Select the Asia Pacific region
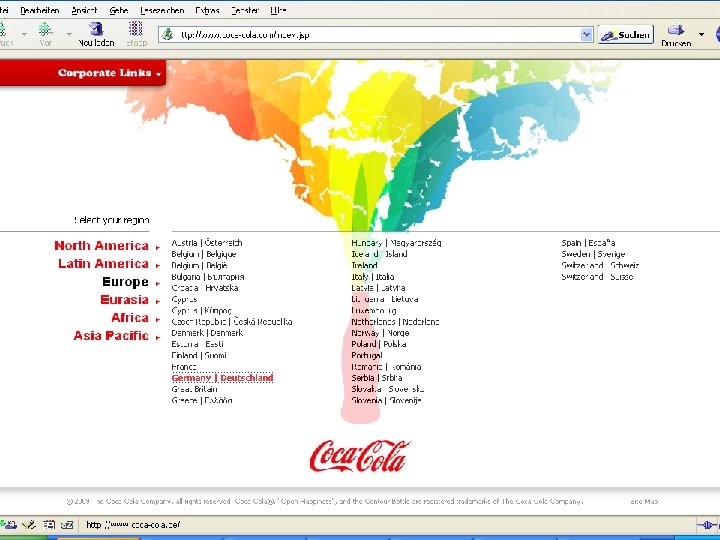 coord(111,336)
